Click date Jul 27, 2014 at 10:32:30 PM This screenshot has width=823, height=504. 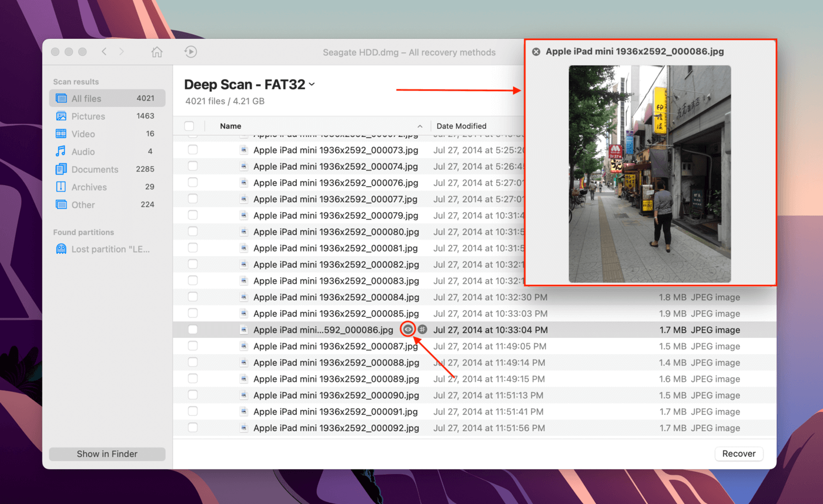[490, 297]
